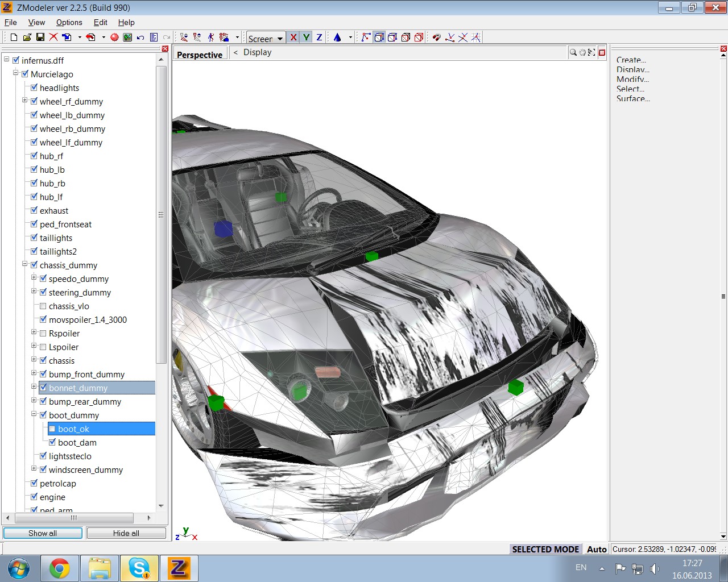Open Google Chrome from the taskbar

59,568
